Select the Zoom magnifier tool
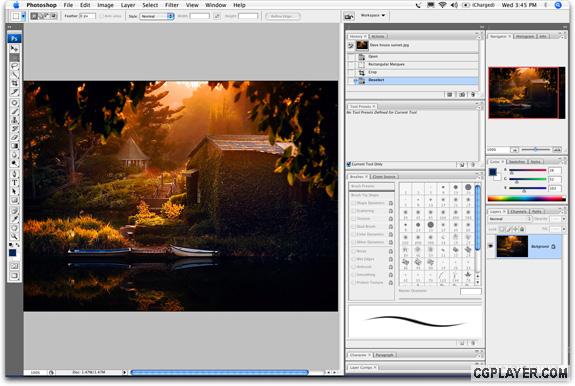Image resolution: width=575 pixels, height=386 pixels. coord(14,236)
